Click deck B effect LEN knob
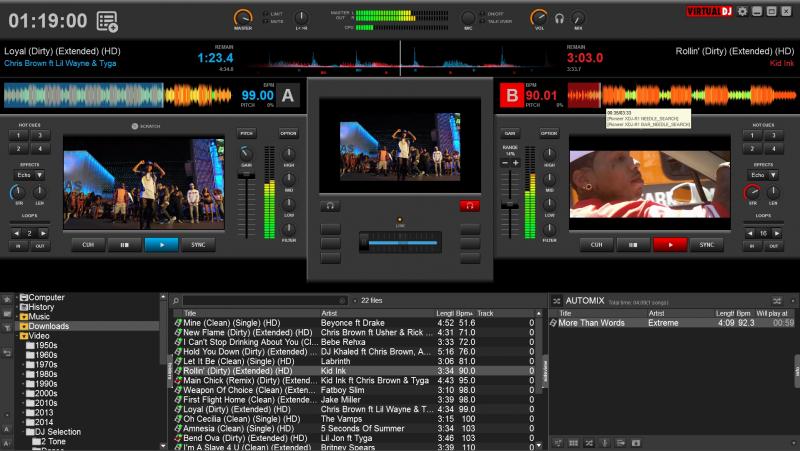This screenshot has height=451, width=800. point(773,192)
